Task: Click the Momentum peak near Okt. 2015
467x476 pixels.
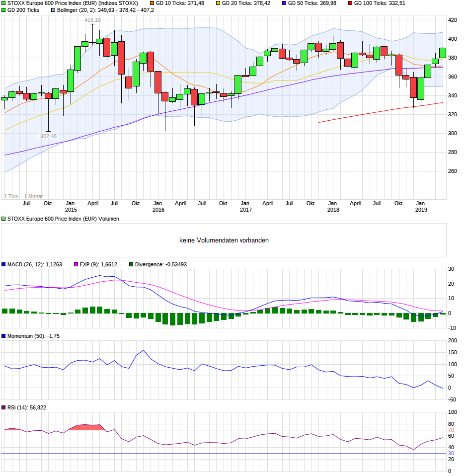Action: 144,350
